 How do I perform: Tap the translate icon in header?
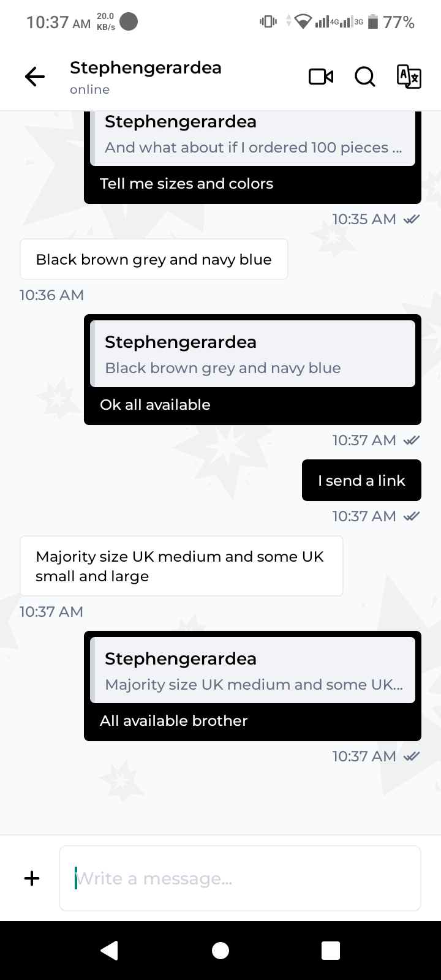point(409,77)
